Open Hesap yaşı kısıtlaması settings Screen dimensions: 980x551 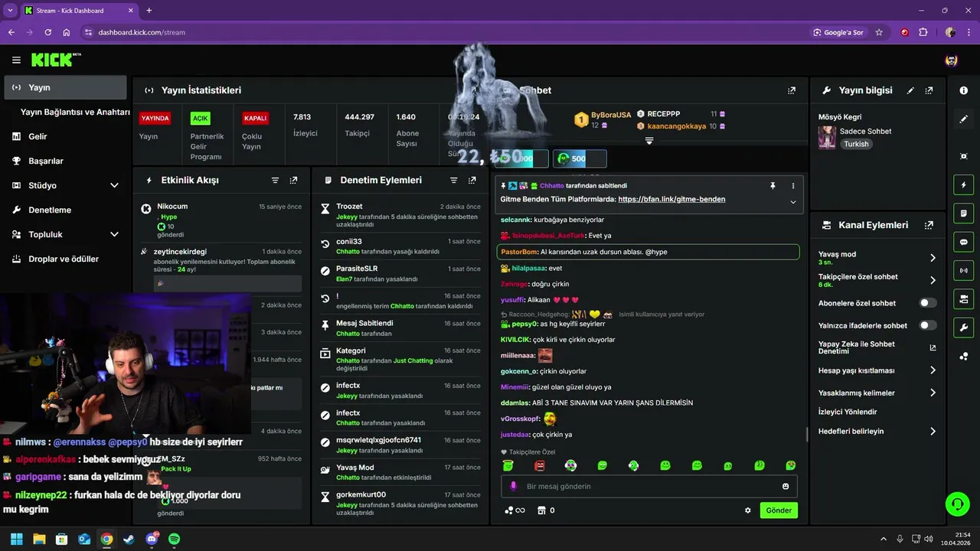[877, 370]
